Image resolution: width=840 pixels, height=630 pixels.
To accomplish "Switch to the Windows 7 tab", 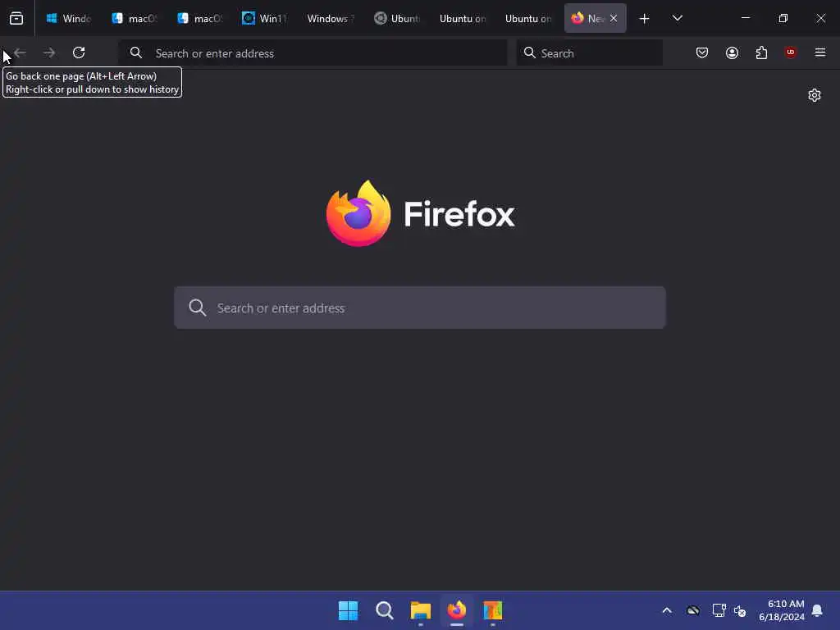I will [x=331, y=18].
